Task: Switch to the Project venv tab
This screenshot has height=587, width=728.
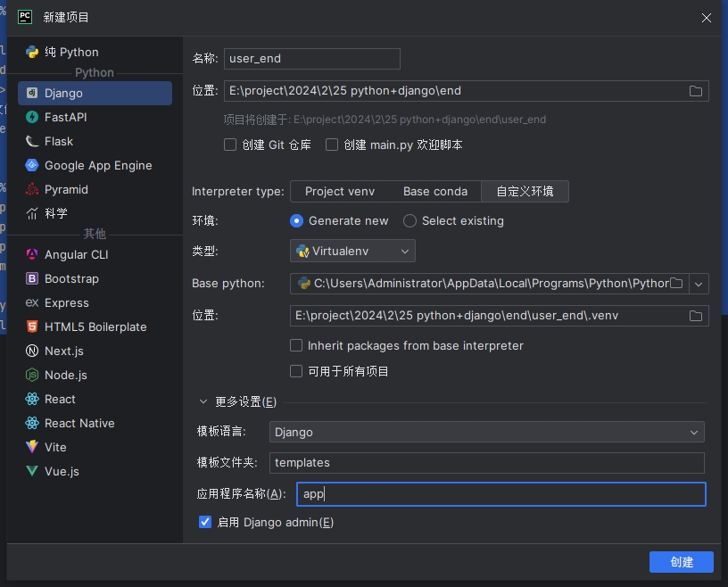Action: pos(339,191)
